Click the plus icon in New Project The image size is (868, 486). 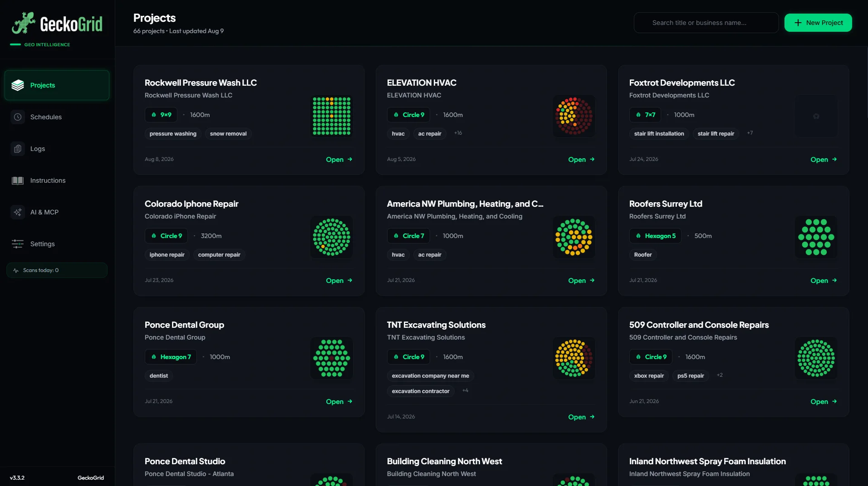tap(798, 23)
